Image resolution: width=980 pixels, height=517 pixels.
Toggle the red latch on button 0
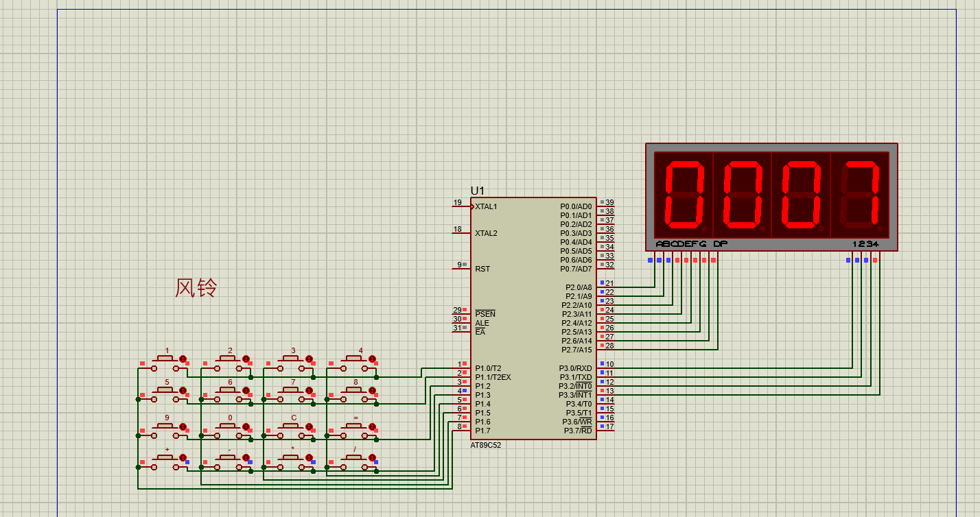(246, 426)
